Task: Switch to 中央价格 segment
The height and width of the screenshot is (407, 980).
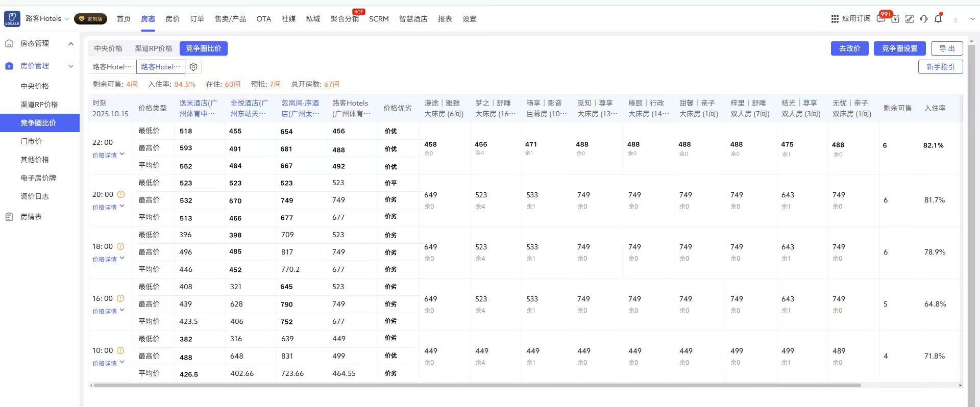Action: click(108, 48)
